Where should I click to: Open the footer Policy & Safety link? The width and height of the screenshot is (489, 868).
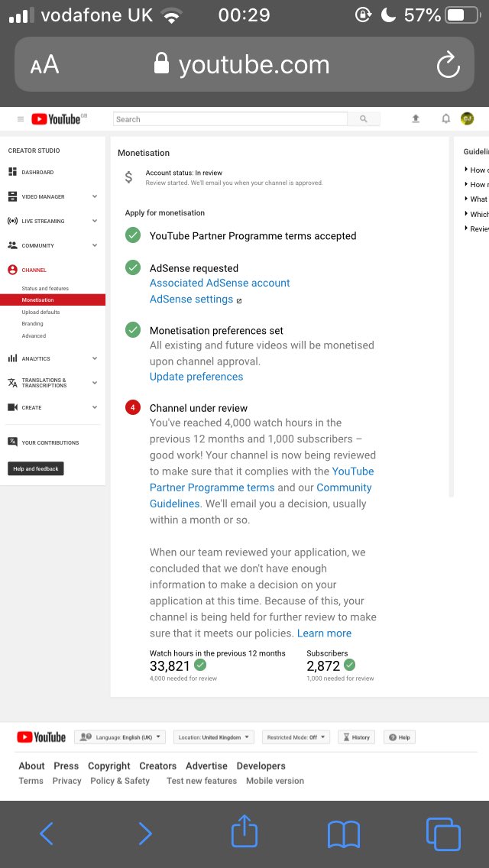(120, 781)
